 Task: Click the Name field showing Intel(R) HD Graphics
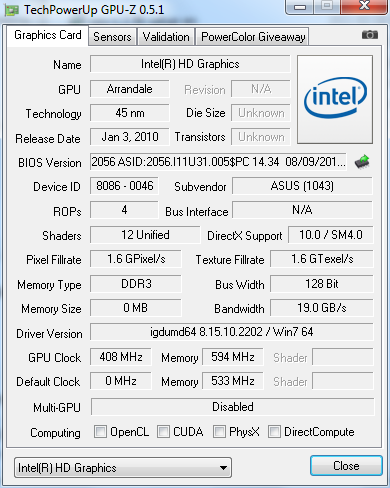click(x=190, y=64)
